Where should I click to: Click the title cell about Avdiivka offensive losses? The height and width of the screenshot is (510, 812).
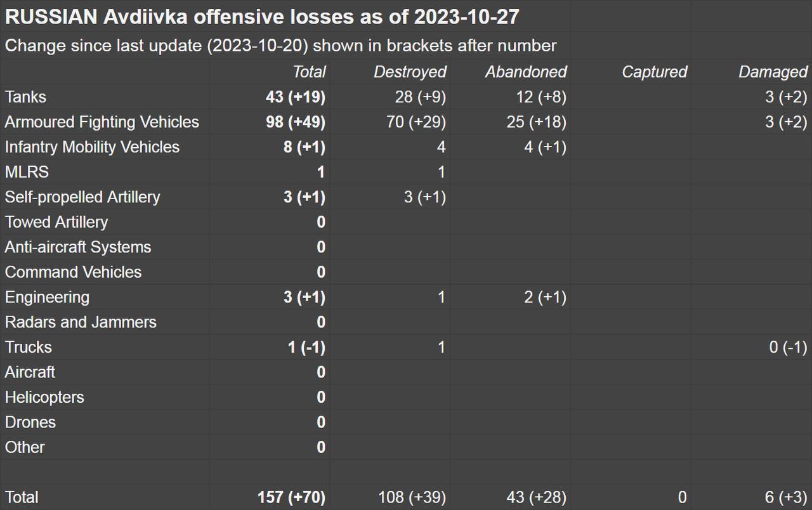click(261, 17)
